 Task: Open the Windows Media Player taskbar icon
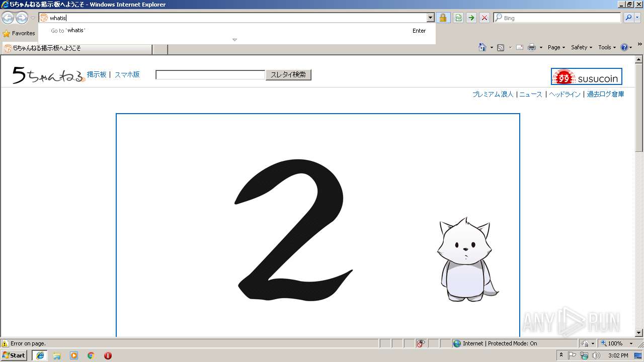pyautogui.click(x=74, y=355)
